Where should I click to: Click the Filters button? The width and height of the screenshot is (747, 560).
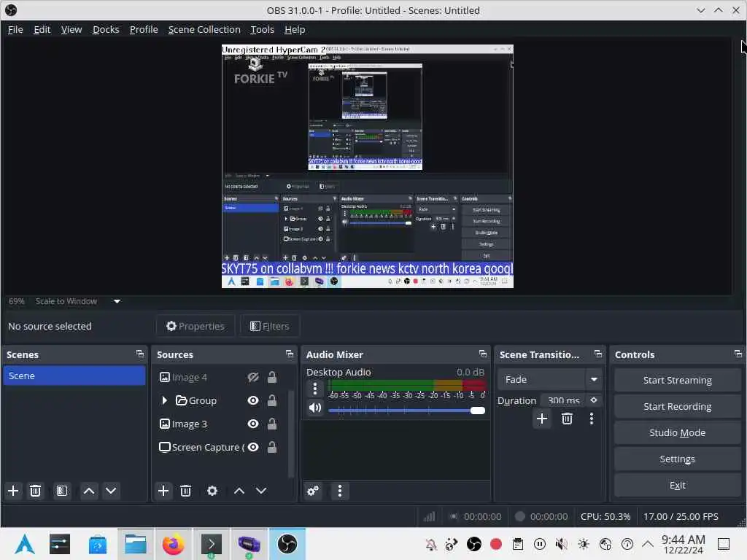click(270, 326)
